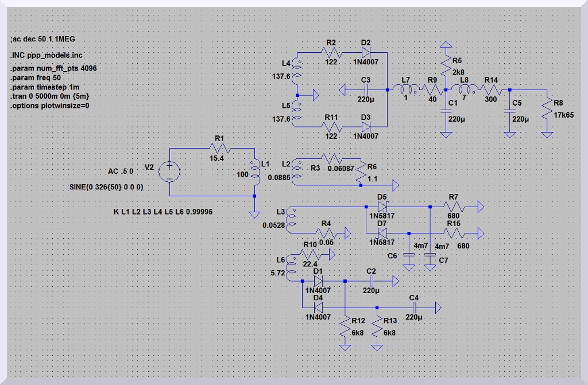
Task: Select capacitor C4 symbol
Action: (x=414, y=308)
